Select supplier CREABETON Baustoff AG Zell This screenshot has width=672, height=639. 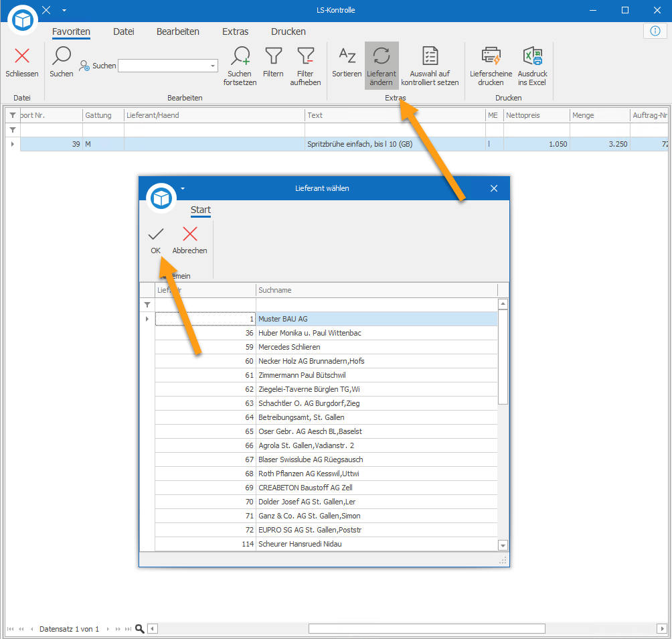[326, 488]
